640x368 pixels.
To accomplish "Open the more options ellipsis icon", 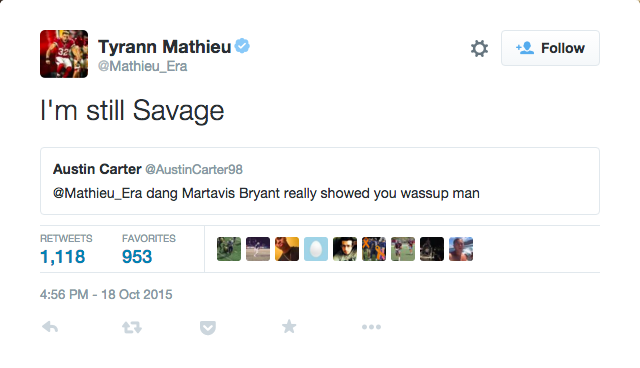I will pos(371,327).
